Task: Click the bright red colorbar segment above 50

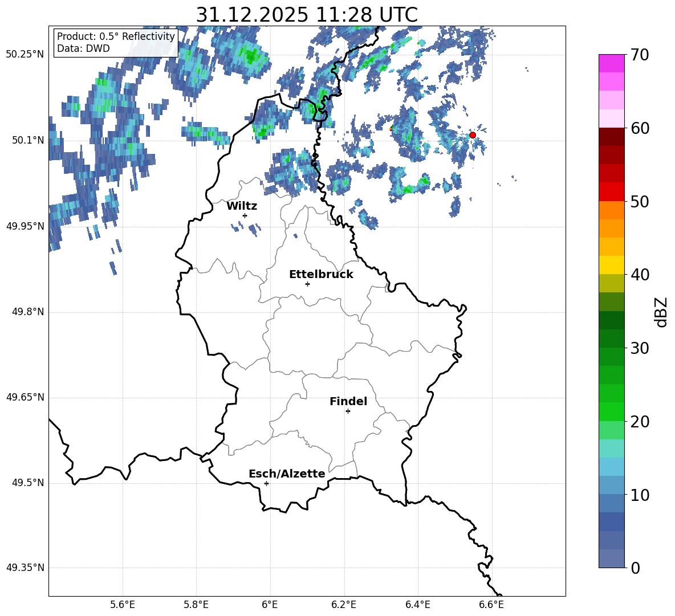Action: tap(612, 192)
